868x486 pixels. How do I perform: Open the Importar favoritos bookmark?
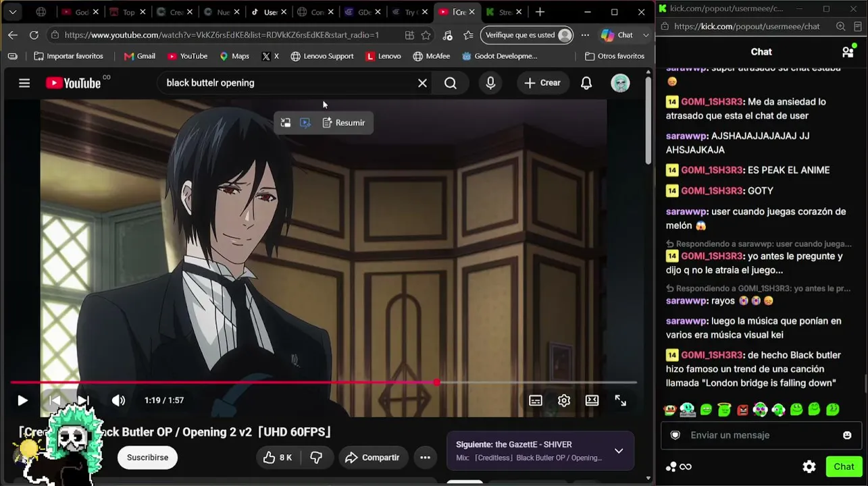68,56
